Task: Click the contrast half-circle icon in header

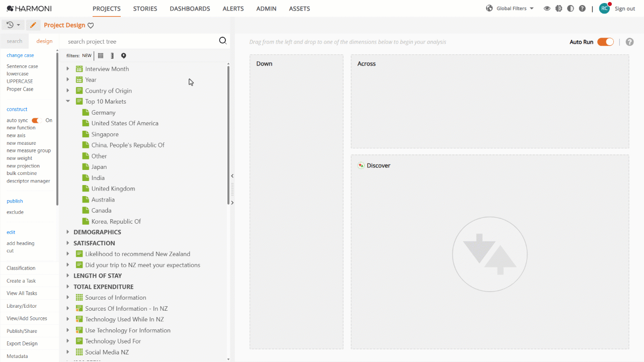Action: 571,9
